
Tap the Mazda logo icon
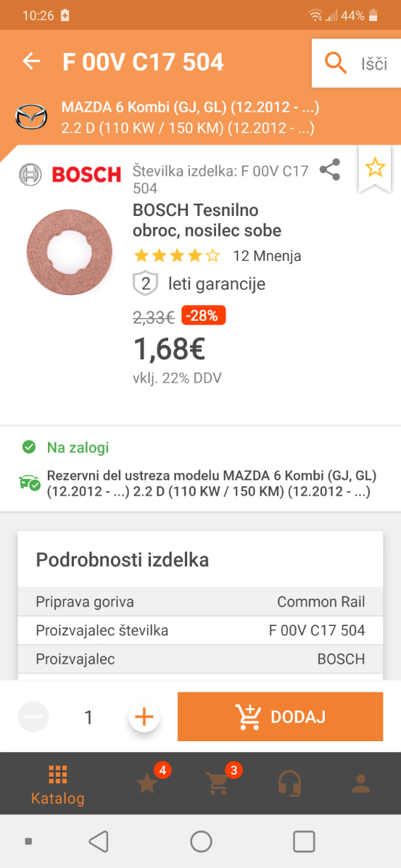coord(31,117)
